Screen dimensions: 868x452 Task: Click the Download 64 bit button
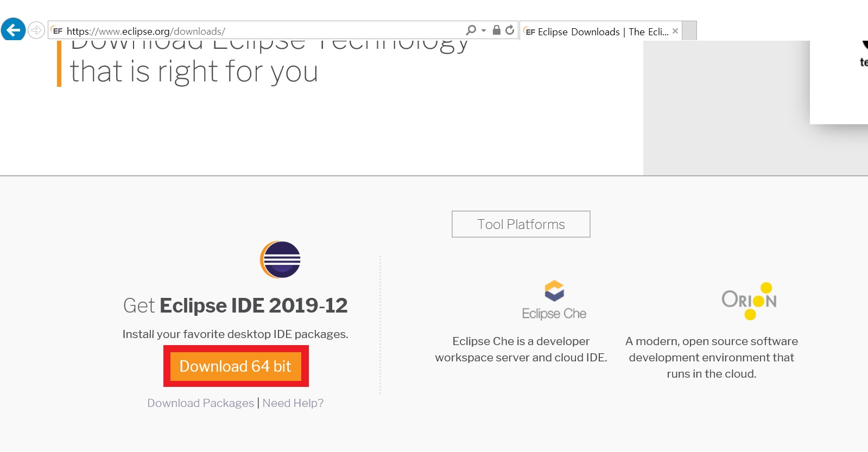[236, 366]
